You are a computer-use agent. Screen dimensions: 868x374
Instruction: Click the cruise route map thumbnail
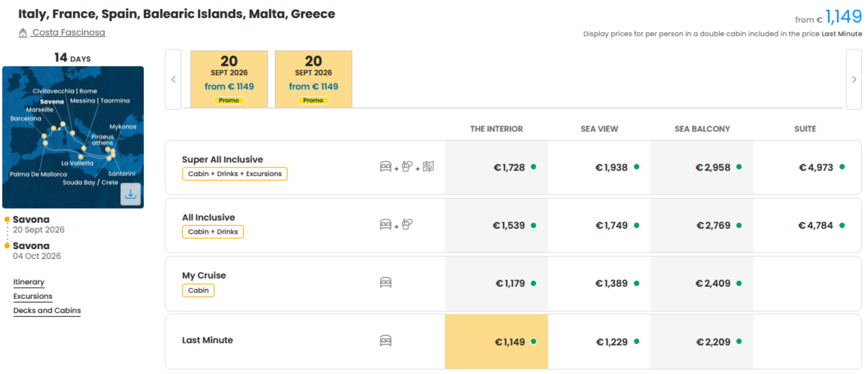73,137
